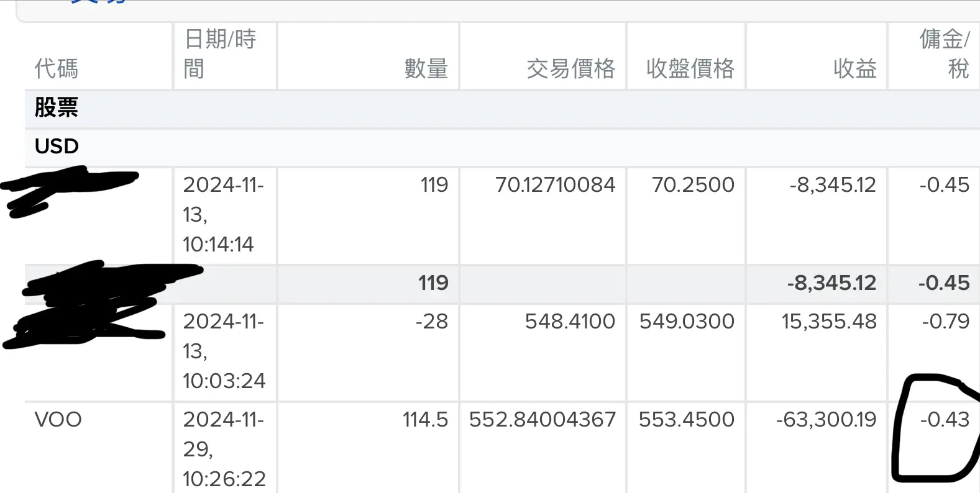Click the 數量 column header

click(426, 68)
